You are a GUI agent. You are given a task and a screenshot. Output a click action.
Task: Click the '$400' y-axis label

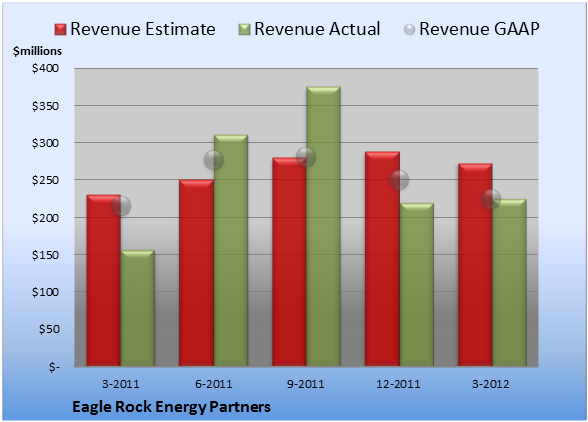click(45, 68)
